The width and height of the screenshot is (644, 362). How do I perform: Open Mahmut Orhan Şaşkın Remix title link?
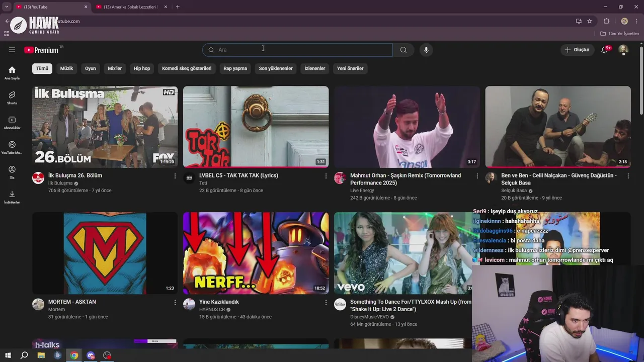pos(406,179)
